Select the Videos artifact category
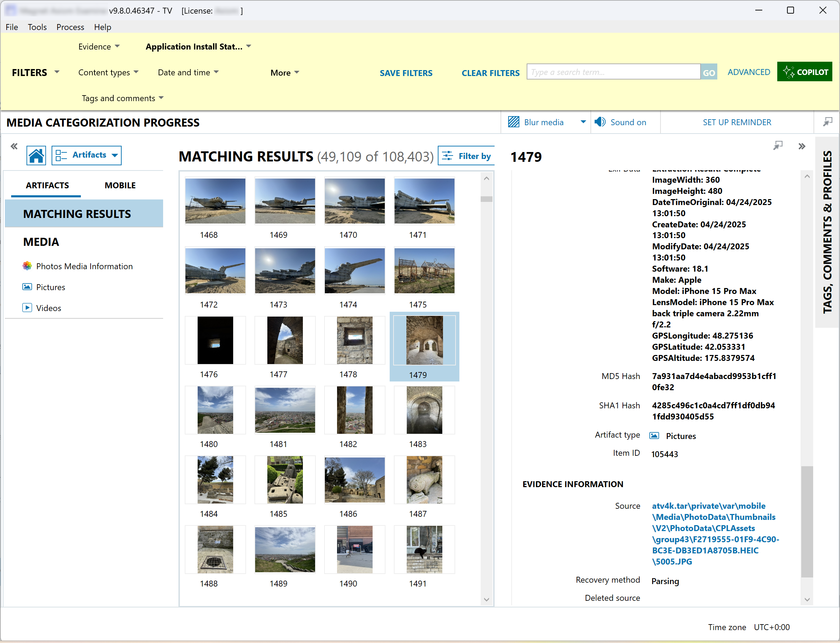Viewport: 840px width, 643px height. 48,308
